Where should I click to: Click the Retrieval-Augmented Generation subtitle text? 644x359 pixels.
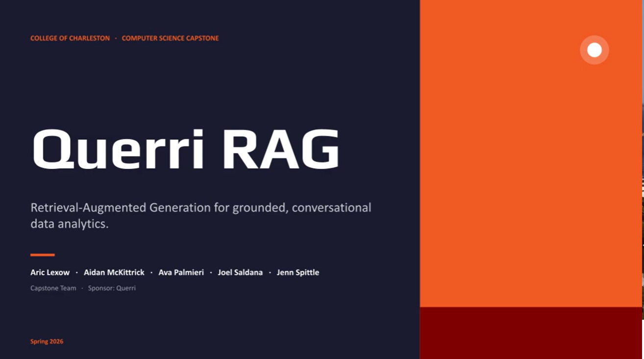pos(201,215)
